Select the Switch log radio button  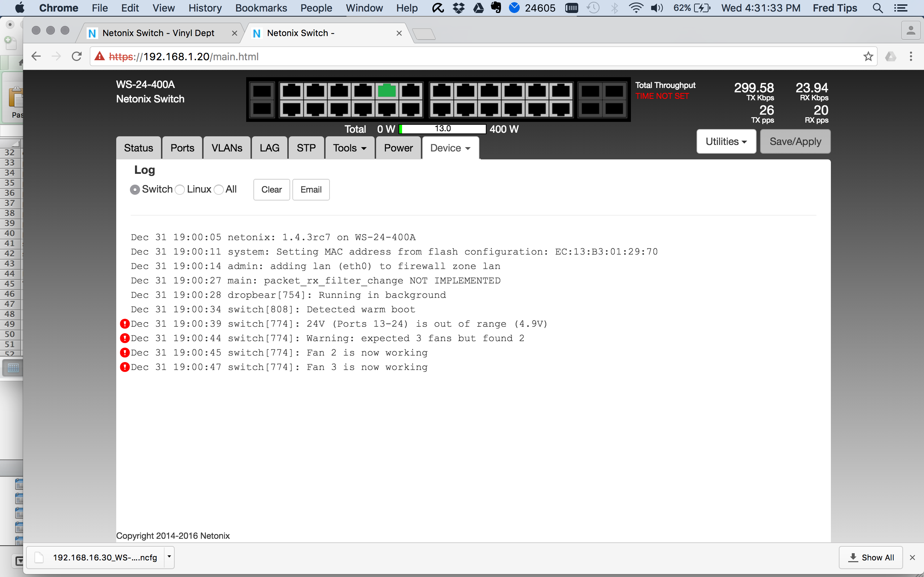pyautogui.click(x=135, y=190)
